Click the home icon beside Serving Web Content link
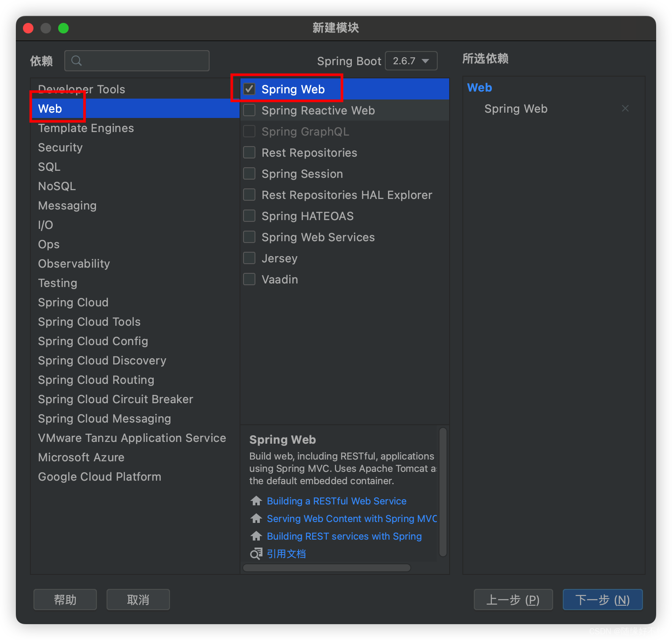Screen dimensions: 672x640 coord(256,518)
